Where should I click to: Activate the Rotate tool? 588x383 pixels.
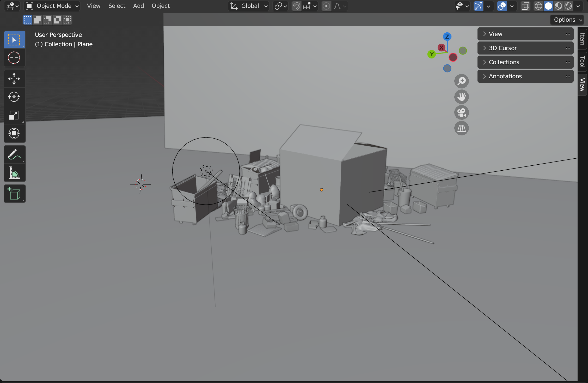pyautogui.click(x=14, y=97)
